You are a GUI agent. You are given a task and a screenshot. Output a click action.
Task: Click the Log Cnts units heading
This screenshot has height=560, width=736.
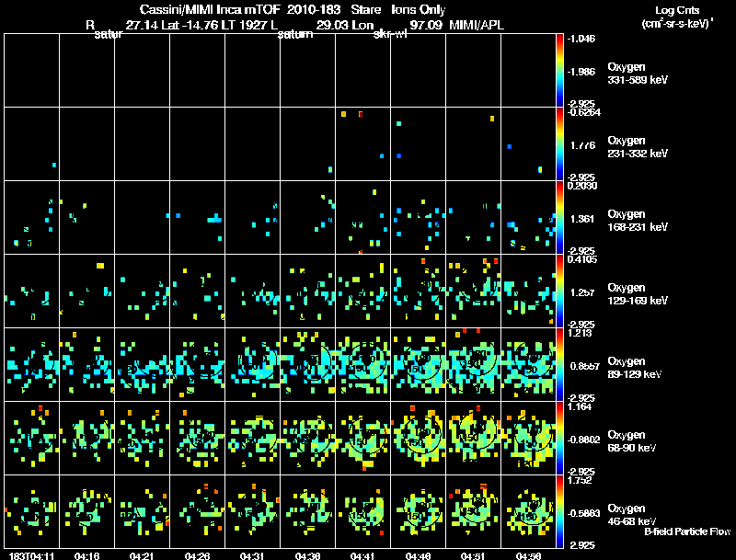tap(675, 15)
